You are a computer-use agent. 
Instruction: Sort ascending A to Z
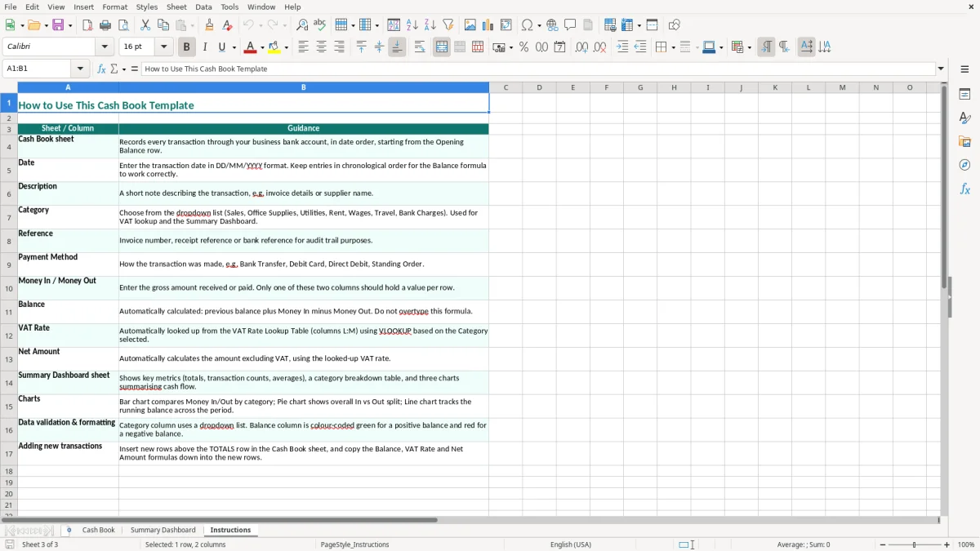(x=412, y=25)
